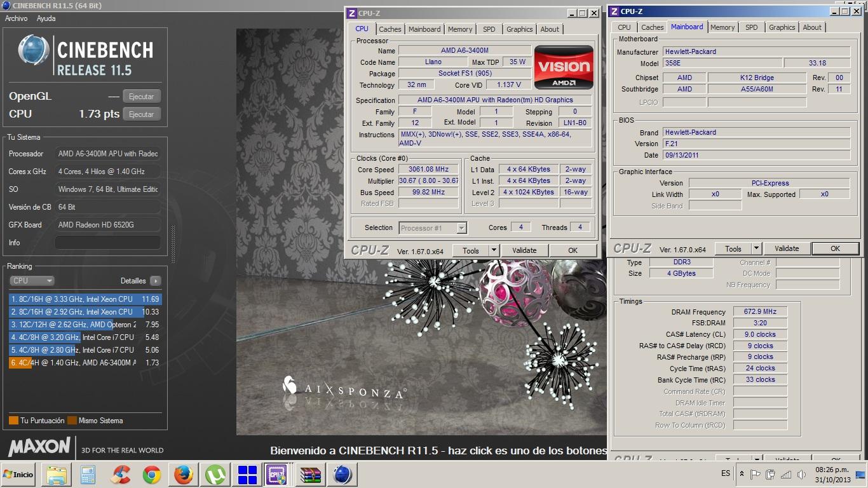Open Firefox from the taskbar

(184, 475)
